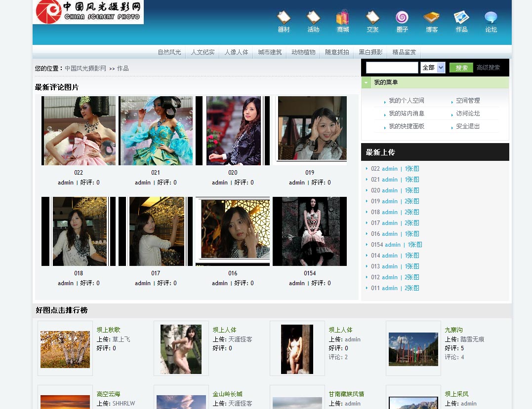
Task: Select the 随意抓拍 category tab
Action: 337,52
